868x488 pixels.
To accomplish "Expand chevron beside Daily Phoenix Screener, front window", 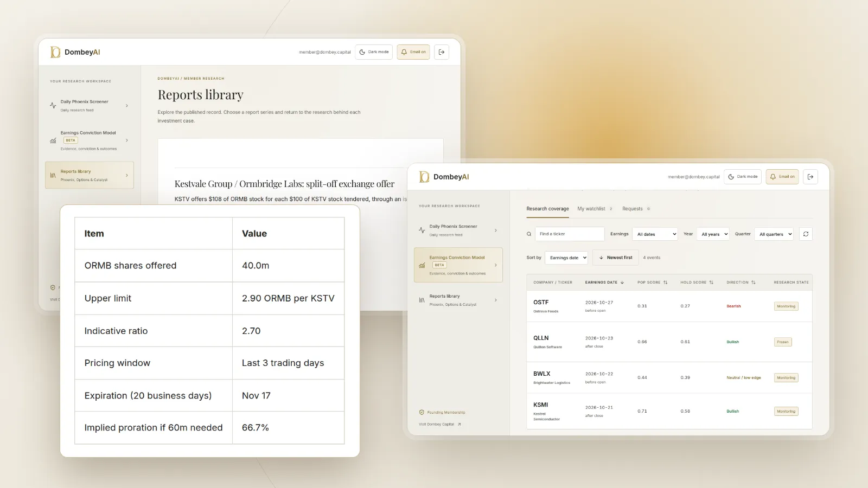I will coord(496,230).
